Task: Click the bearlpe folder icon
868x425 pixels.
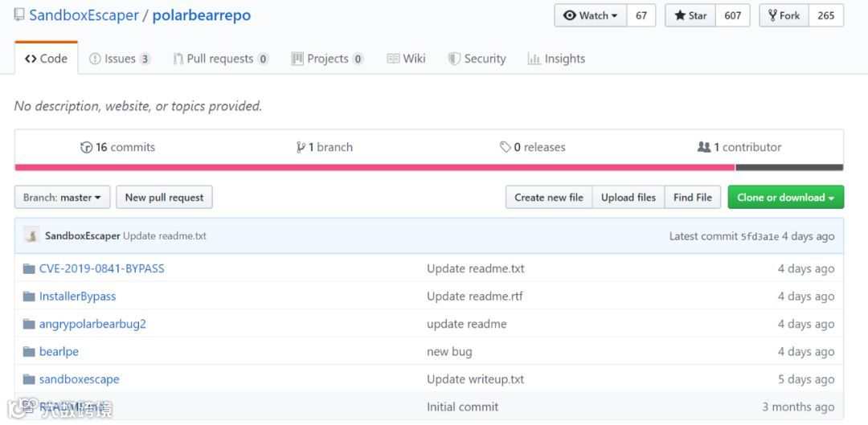Action: pos(29,352)
